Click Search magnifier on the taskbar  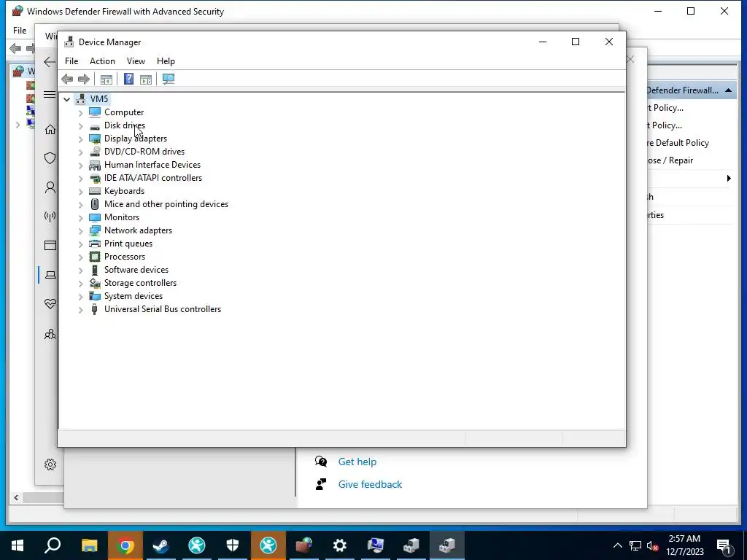click(x=53, y=545)
